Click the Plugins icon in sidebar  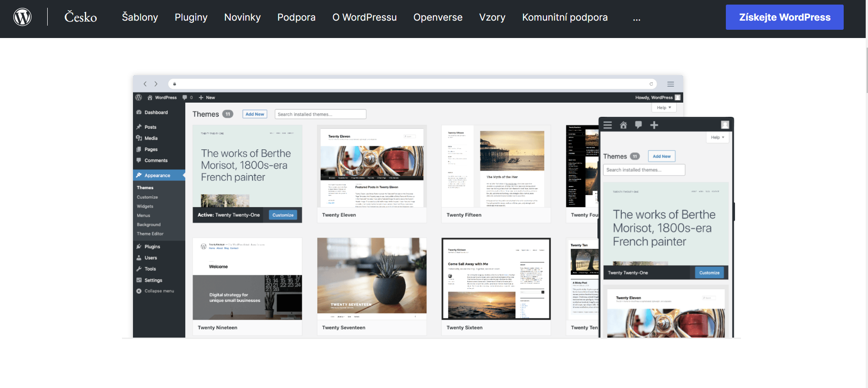click(139, 246)
